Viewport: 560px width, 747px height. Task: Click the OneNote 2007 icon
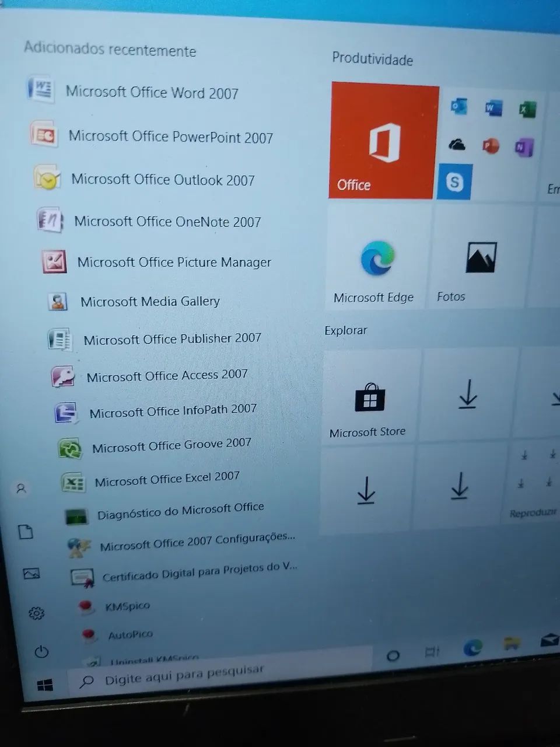[50, 219]
